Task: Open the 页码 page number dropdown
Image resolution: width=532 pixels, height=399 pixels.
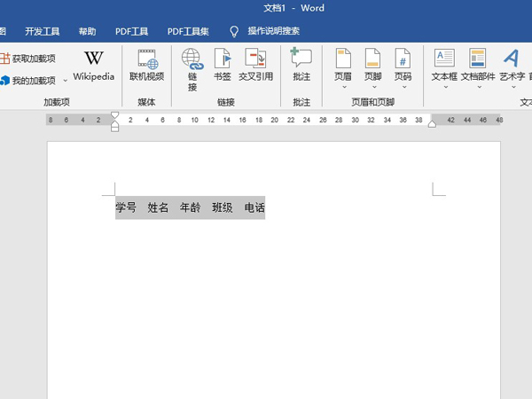Action: tap(403, 66)
